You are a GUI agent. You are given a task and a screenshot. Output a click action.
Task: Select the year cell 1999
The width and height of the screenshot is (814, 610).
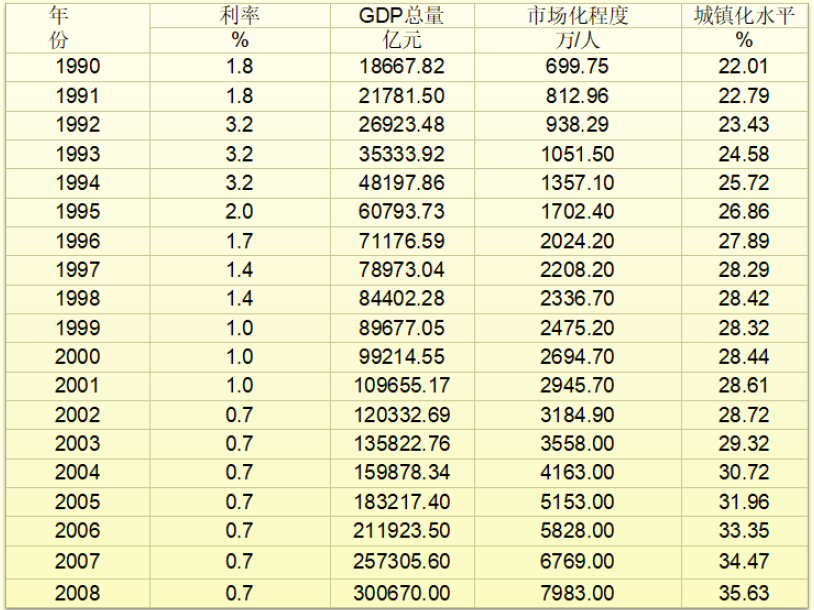78,328
